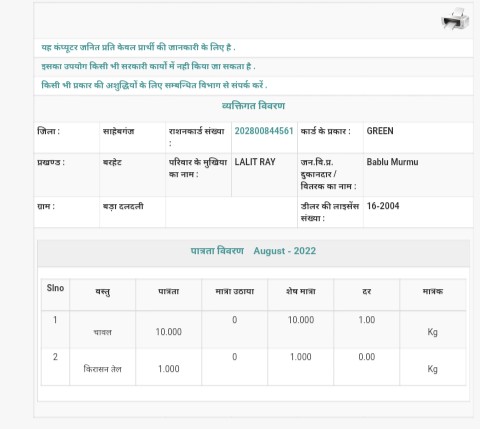Image resolution: width=480 pixels, height=429 pixels.
Task: Click rate 0.00 in the किरासन तेल row
Action: coord(367,357)
